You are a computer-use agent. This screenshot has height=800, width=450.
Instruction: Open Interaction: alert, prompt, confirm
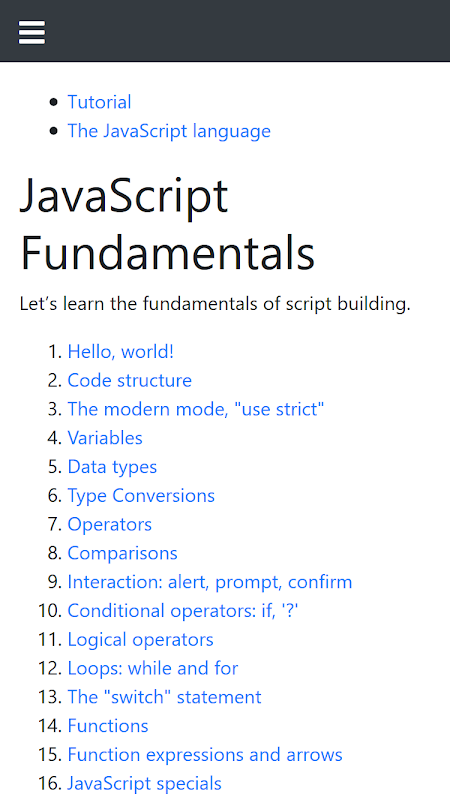pyautogui.click(x=210, y=582)
